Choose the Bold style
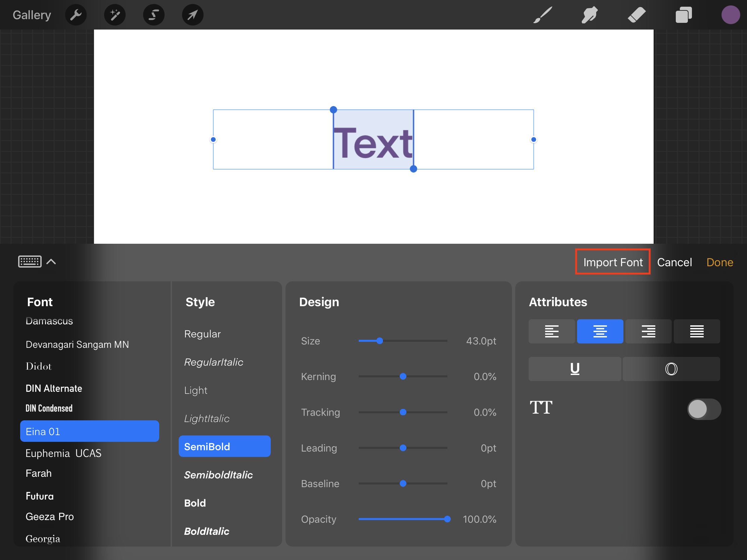Screen dimensions: 747x560 pos(195,503)
